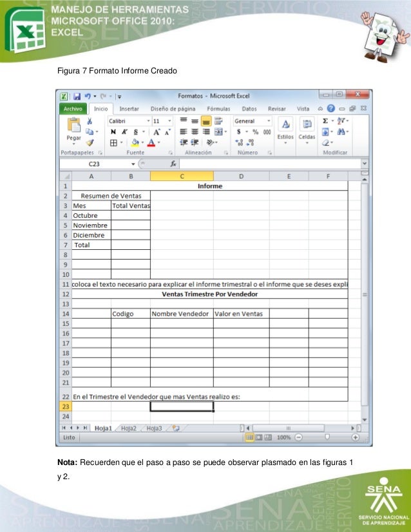411x532 pixels.
Task: Switch to the Fórmulas tab
Action: [218, 109]
